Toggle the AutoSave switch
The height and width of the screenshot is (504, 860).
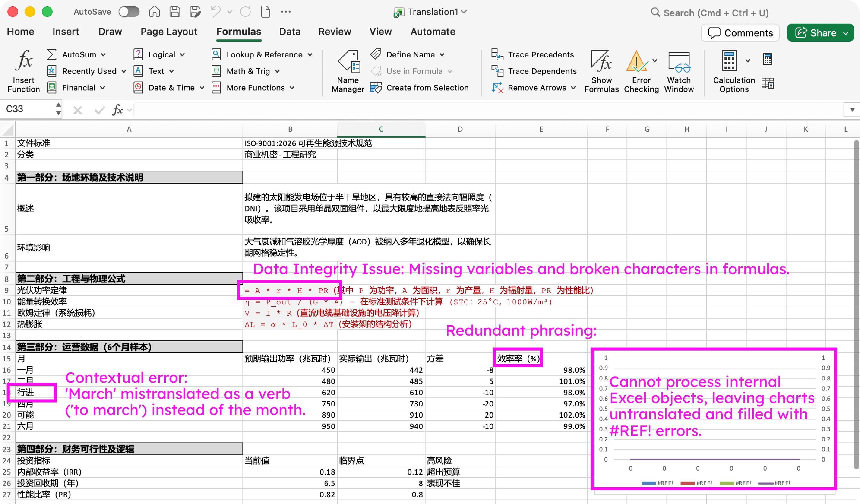pyautogui.click(x=129, y=12)
